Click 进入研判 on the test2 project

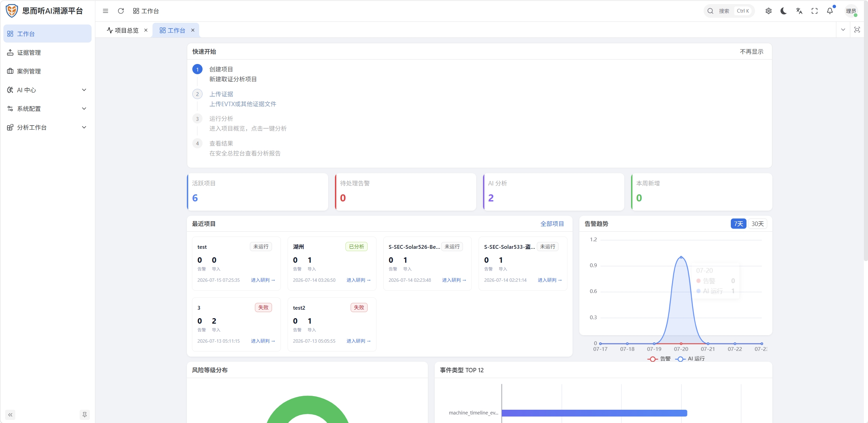[359, 341]
